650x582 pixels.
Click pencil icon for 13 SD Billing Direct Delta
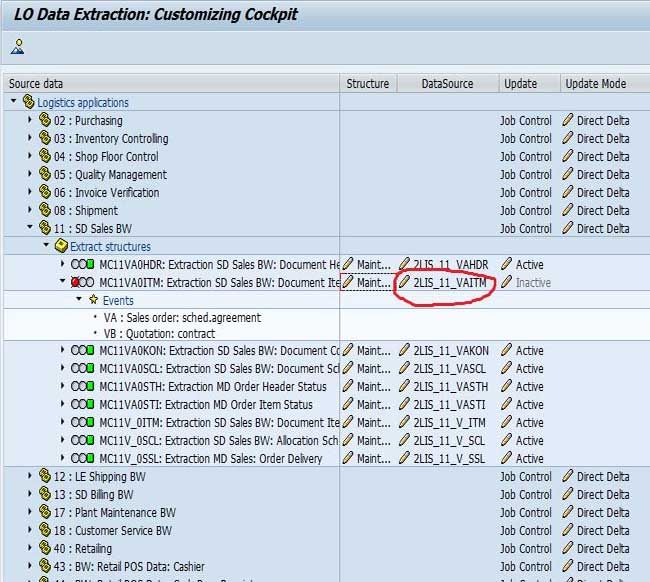(x=568, y=494)
